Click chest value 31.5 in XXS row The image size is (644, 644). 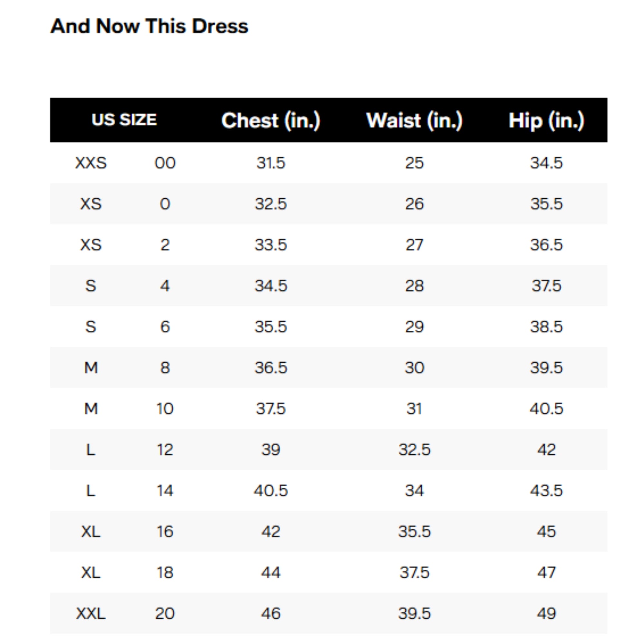[x=271, y=163]
